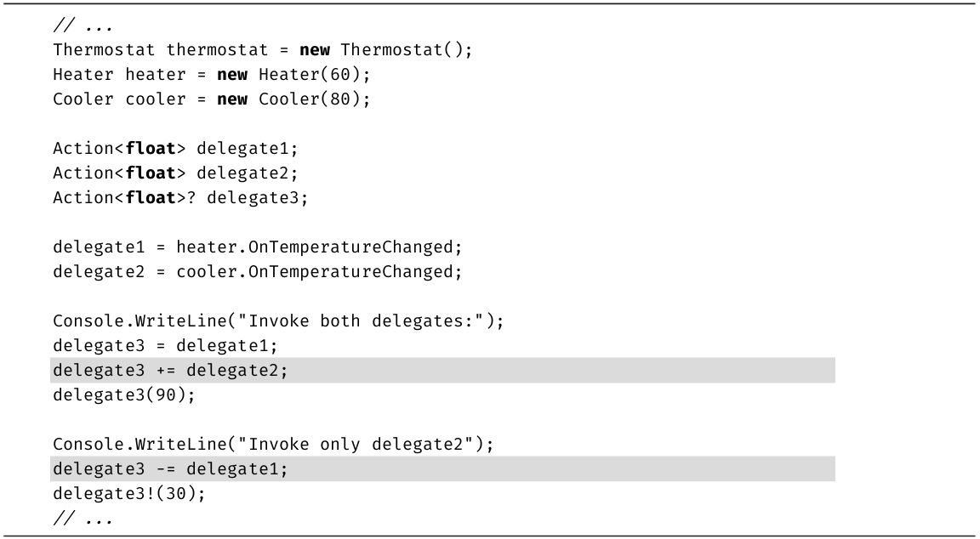Click the "new Thermostat()" constructor call
The width and height of the screenshot is (980, 539).
tap(385, 49)
